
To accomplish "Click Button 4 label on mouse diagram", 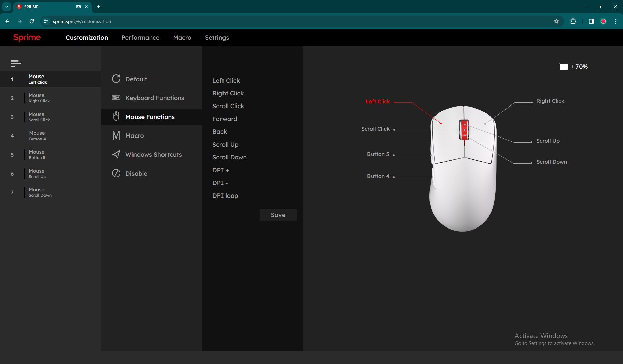I will click(x=378, y=176).
